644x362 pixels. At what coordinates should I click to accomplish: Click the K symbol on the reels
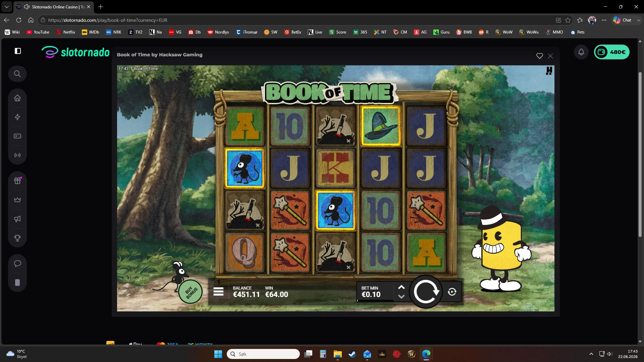(x=335, y=168)
